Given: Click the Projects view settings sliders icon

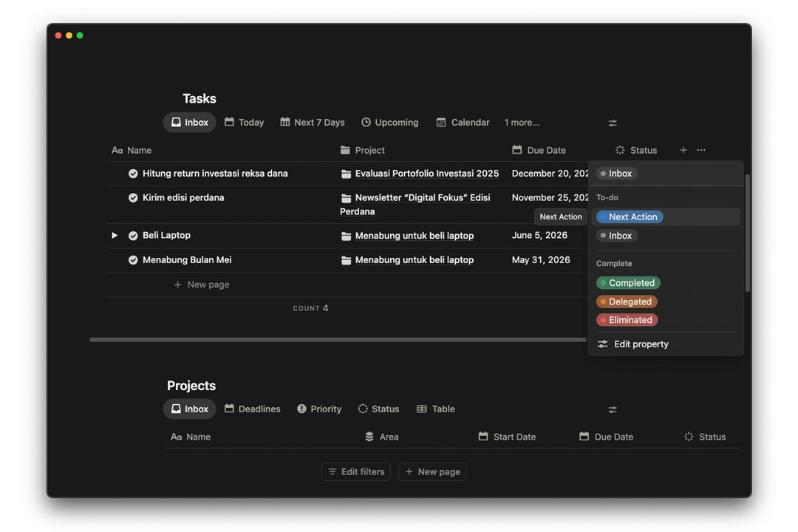Looking at the screenshot, I should tap(613, 409).
